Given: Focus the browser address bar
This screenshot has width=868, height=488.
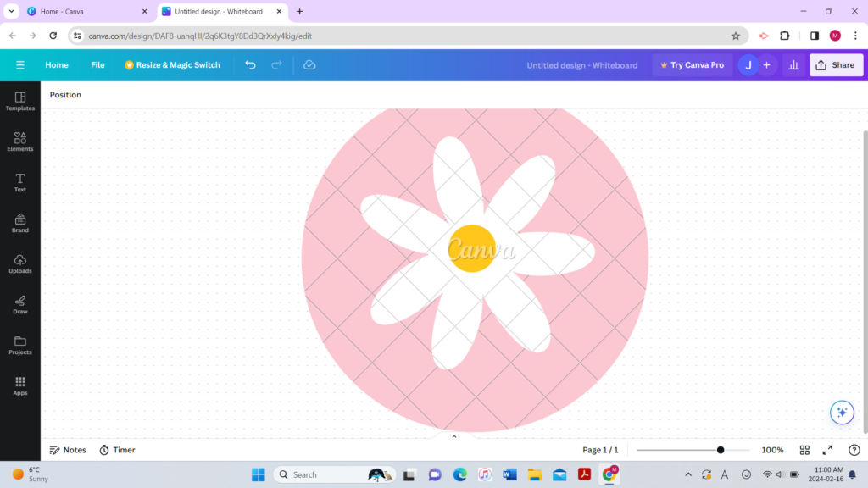Looking at the screenshot, I should 407,36.
